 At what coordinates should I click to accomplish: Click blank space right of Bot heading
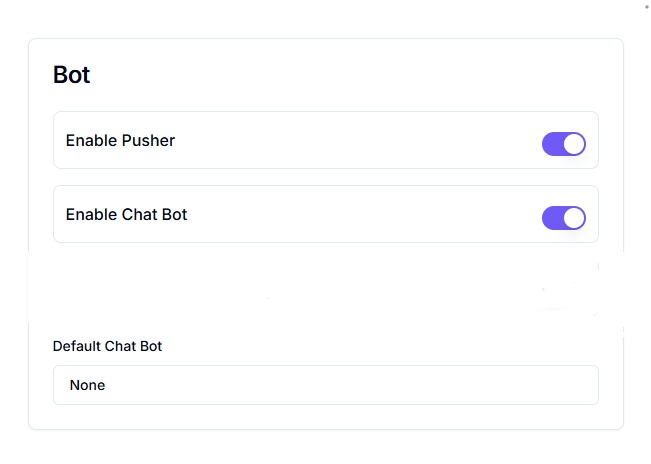point(350,75)
